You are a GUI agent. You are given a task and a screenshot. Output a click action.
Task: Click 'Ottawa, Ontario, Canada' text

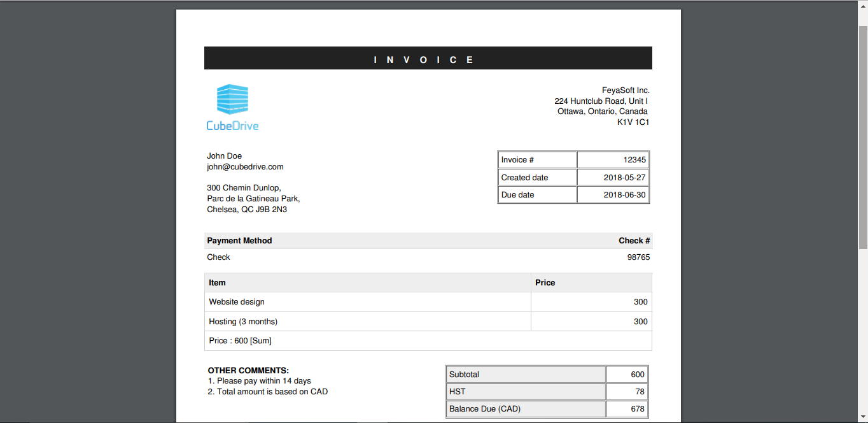point(603,111)
